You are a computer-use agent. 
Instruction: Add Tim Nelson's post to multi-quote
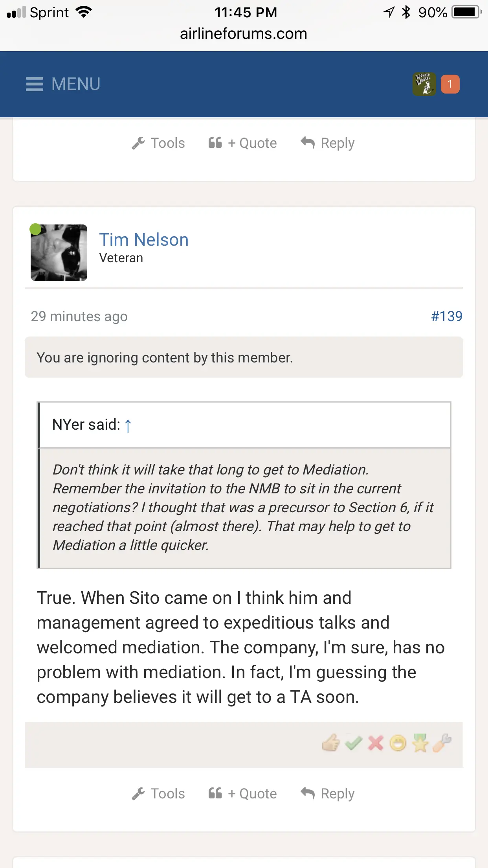pyautogui.click(x=243, y=794)
